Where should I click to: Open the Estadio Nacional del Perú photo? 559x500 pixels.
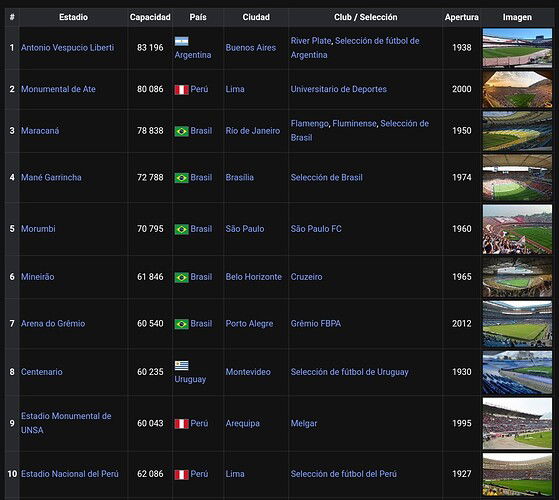point(517,474)
